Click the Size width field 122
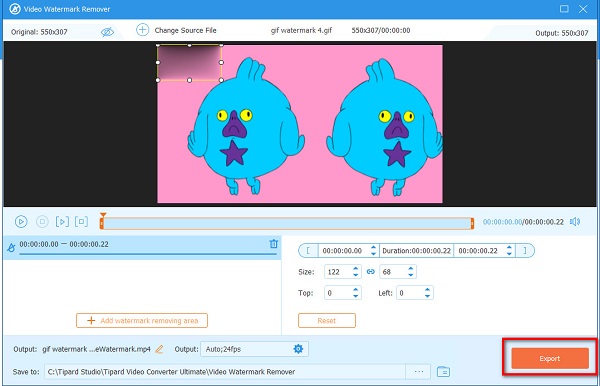 coord(338,272)
